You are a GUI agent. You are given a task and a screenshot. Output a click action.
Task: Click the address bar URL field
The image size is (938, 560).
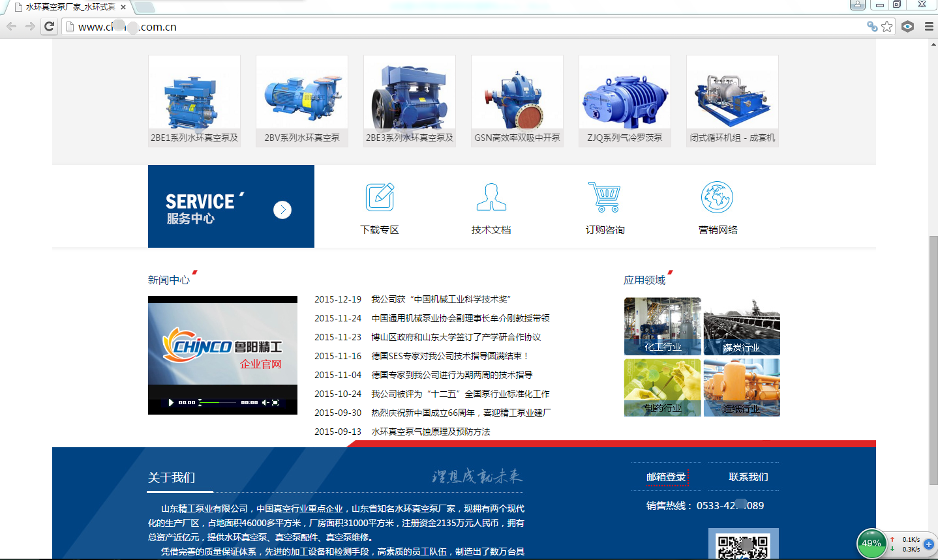tap(457, 27)
